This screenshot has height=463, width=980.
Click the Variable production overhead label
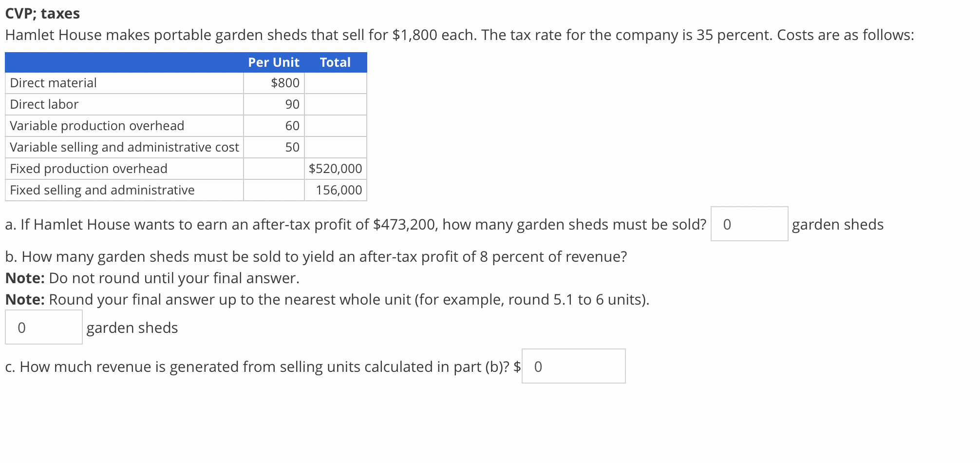pyautogui.click(x=97, y=126)
